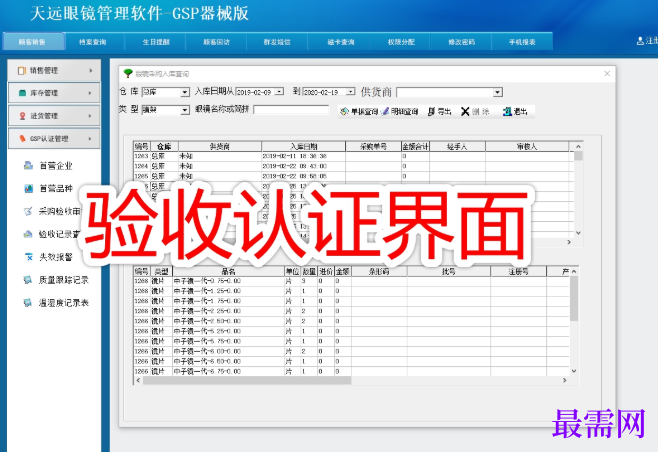Open the 进货管理 sidebar section
The width and height of the screenshot is (664, 455).
[x=54, y=116]
